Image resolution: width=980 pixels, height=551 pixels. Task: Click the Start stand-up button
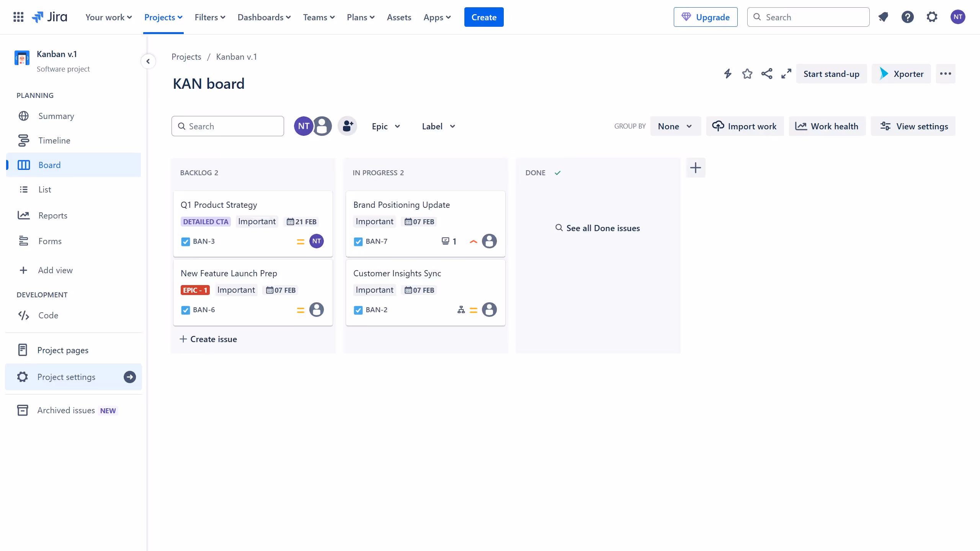tap(831, 73)
